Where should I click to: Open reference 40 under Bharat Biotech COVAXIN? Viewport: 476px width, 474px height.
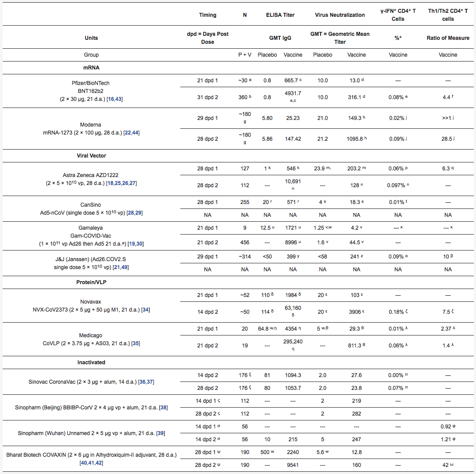(x=84, y=463)
